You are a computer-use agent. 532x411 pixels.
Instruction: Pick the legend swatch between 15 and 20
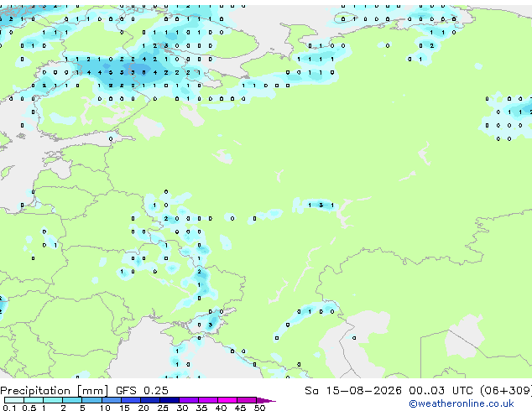(x=130, y=400)
